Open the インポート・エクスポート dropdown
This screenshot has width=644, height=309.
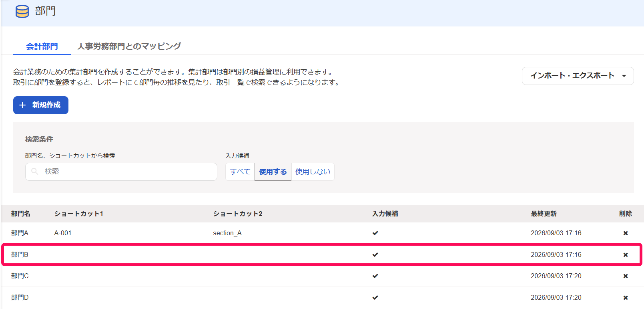pos(578,76)
